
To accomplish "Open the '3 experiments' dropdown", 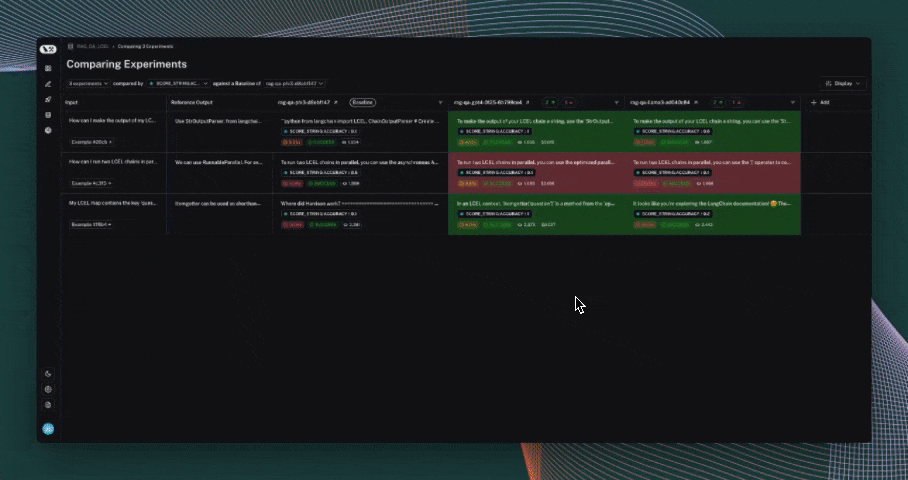I will tap(88, 83).
